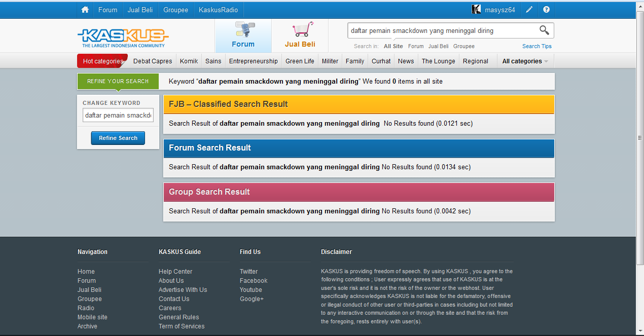This screenshot has height=336, width=644.
Task: Open the Radio footer link
Action: (86, 308)
